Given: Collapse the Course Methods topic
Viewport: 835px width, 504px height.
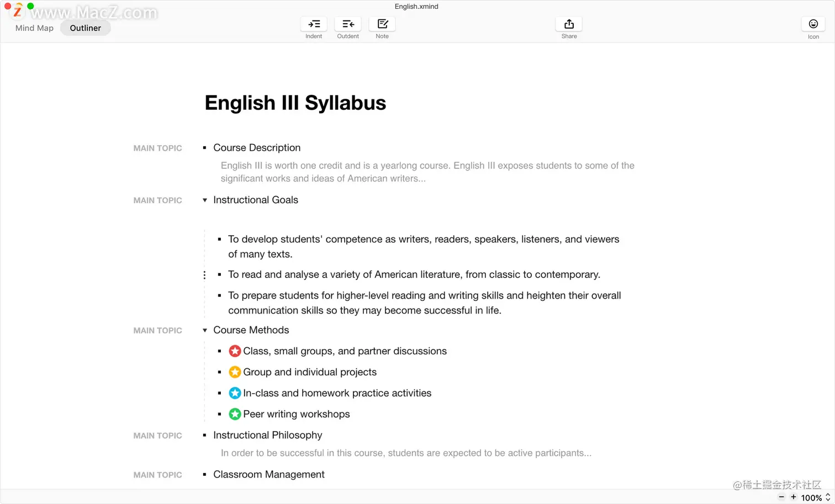Looking at the screenshot, I should coord(205,331).
